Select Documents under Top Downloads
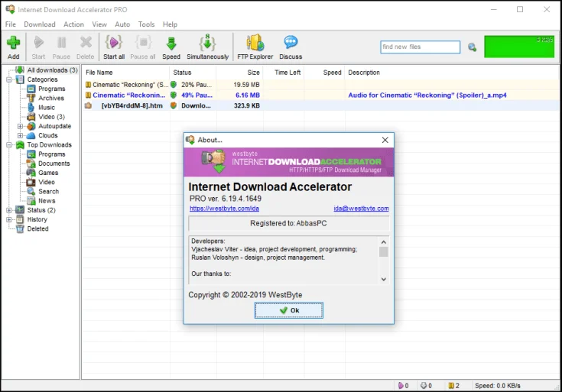Viewport: 562px width, 392px height. click(x=54, y=163)
